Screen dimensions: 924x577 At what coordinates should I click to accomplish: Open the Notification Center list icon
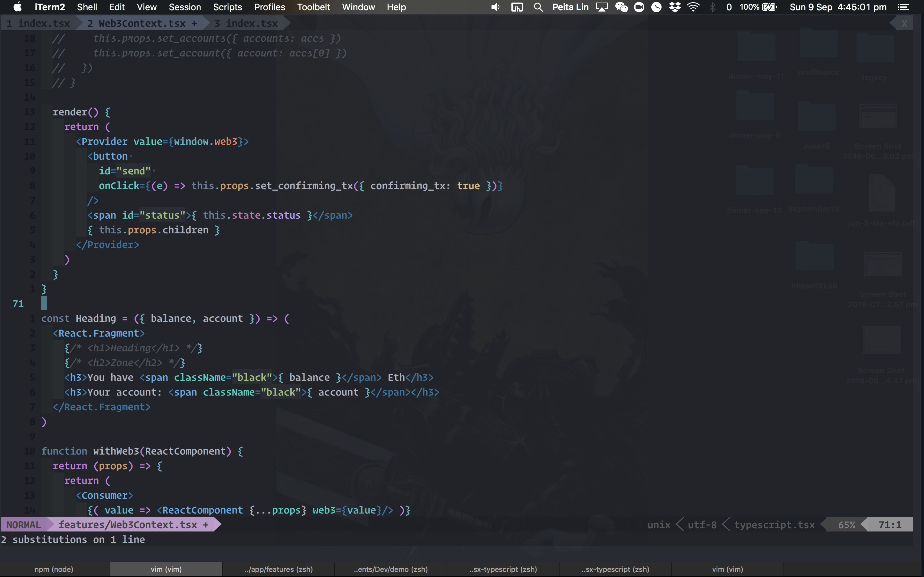tap(903, 7)
